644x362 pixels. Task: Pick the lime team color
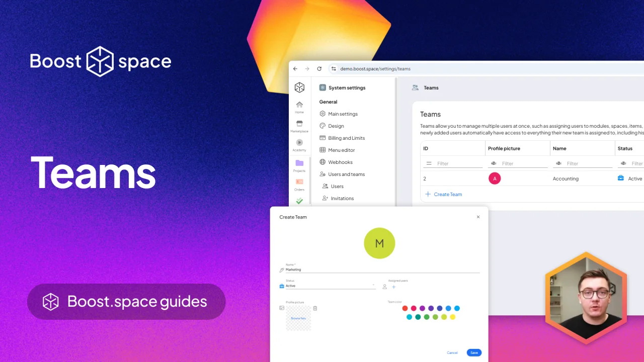(x=444, y=317)
